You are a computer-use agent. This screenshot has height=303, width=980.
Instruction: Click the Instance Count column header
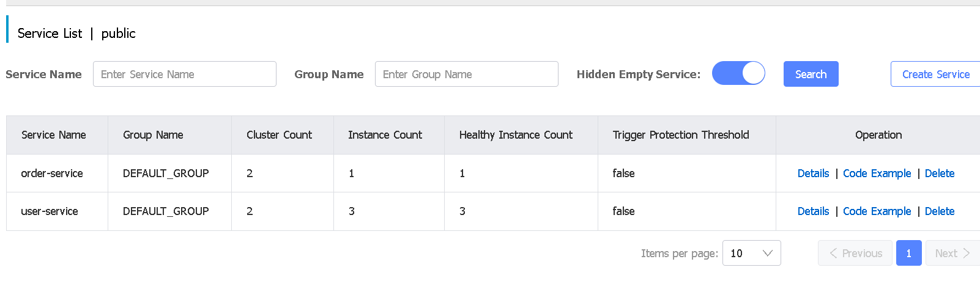(385, 135)
